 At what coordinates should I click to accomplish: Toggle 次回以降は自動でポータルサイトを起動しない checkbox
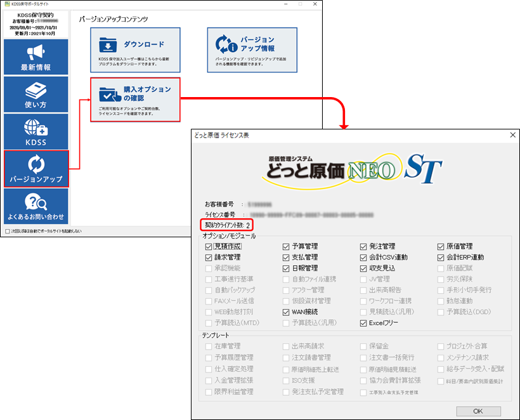click(8, 231)
